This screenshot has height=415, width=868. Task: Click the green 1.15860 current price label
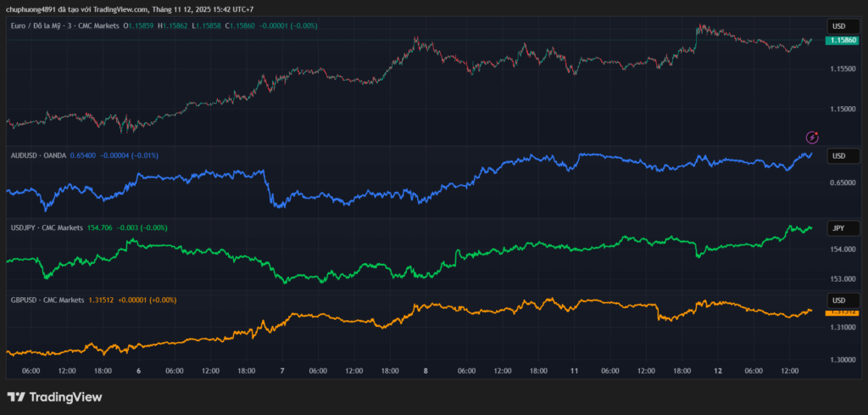[843, 40]
